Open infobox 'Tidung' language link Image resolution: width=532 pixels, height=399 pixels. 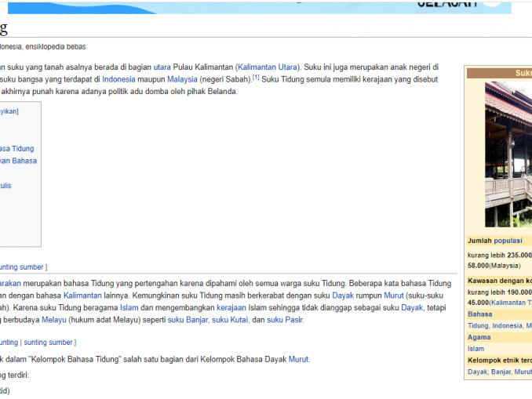(478, 326)
